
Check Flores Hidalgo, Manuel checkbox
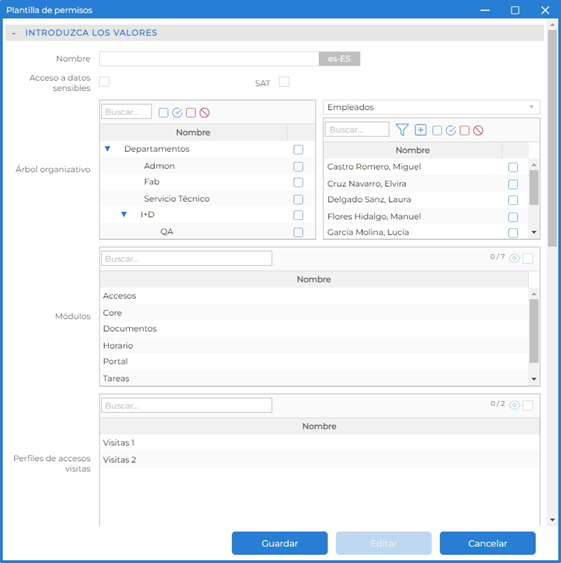click(x=513, y=217)
